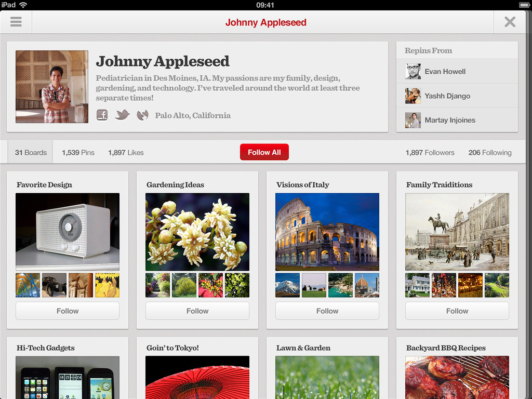The width and height of the screenshot is (532, 399).
Task: Open Johnny's Facebook profile icon
Action: tap(102, 115)
